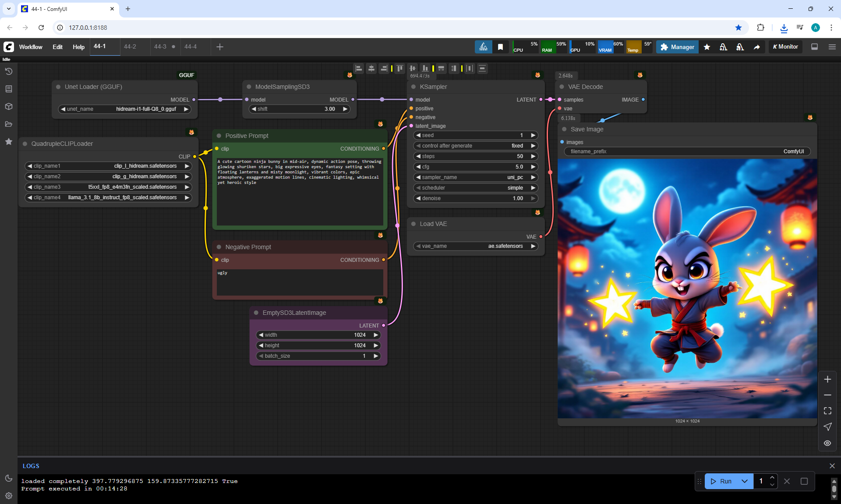Open the node library book icon
Image resolution: width=841 pixels, height=504 pixels.
tap(8, 89)
